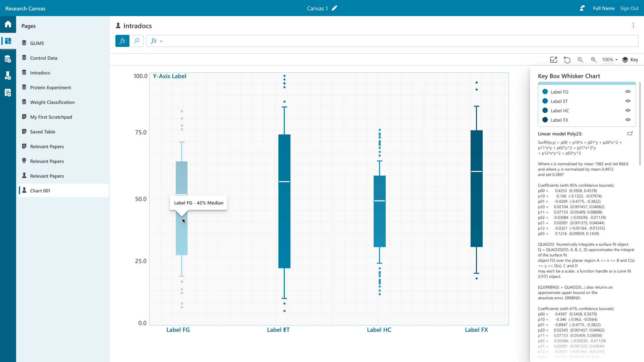
Task: Click the Sign Out link
Action: point(629,8)
